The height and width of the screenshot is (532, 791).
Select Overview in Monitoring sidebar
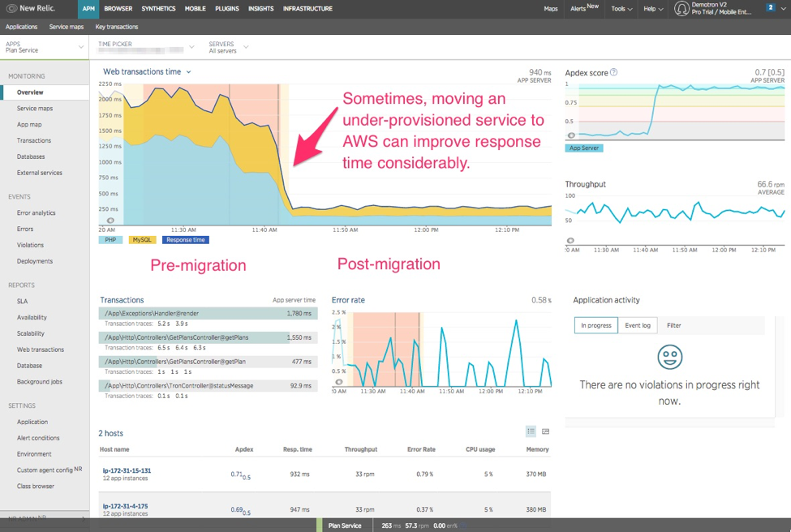pyautogui.click(x=45, y=92)
